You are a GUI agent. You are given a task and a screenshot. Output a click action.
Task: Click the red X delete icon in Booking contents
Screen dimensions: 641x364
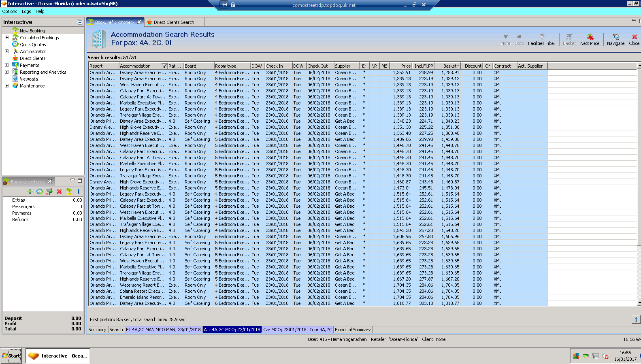pos(59,192)
